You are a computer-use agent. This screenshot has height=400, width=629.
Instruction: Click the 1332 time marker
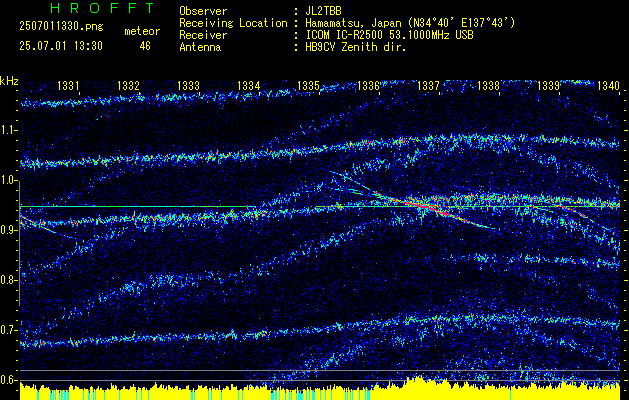(129, 85)
